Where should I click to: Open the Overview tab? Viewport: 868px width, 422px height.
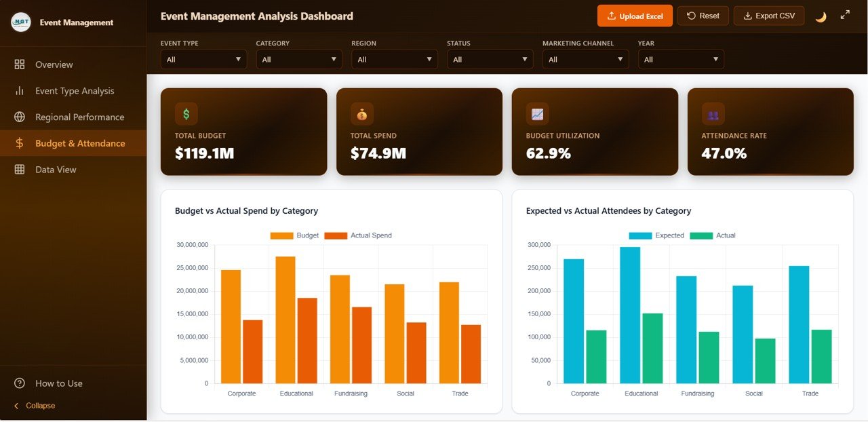(x=54, y=64)
